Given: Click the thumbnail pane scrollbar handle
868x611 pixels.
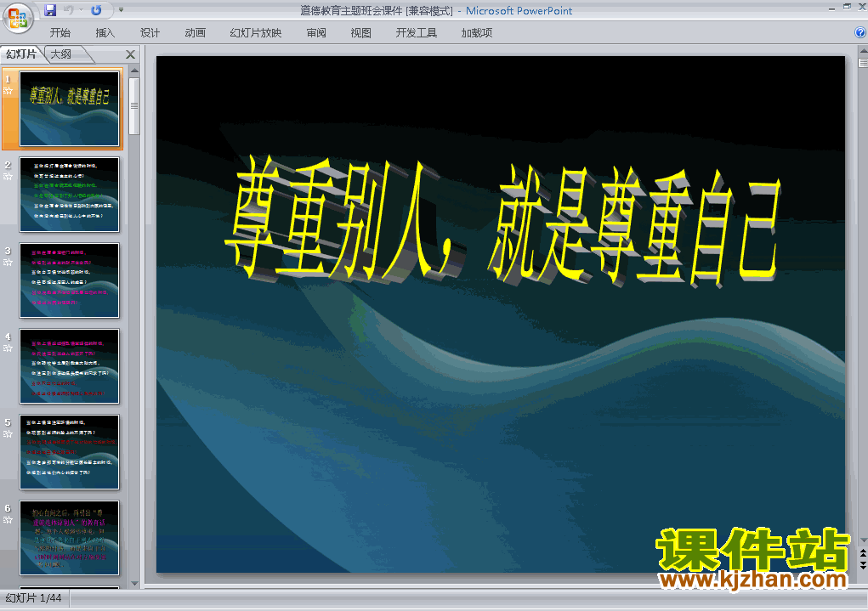Looking at the screenshot, I should 134,105.
